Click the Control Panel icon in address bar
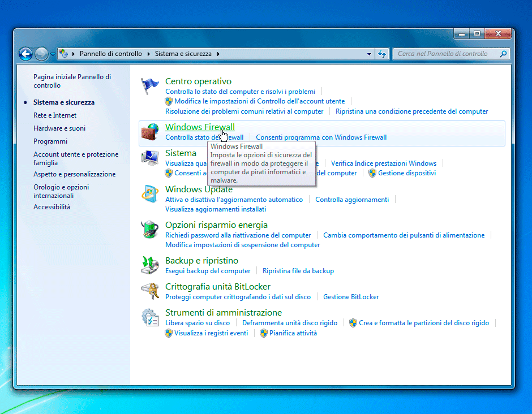 click(x=63, y=54)
